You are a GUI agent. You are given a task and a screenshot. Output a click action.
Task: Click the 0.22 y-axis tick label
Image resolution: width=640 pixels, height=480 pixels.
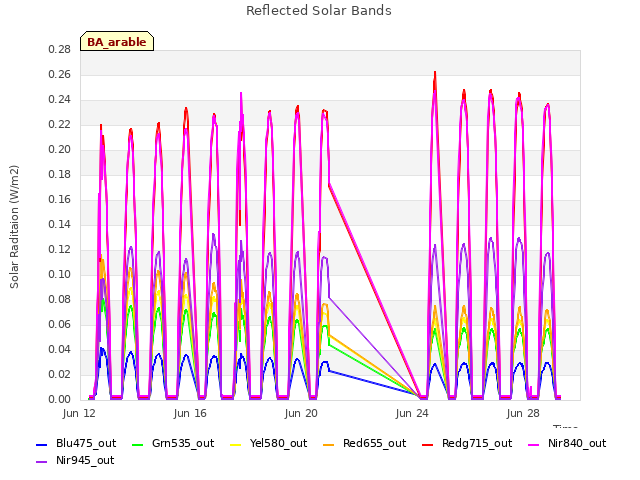60,124
